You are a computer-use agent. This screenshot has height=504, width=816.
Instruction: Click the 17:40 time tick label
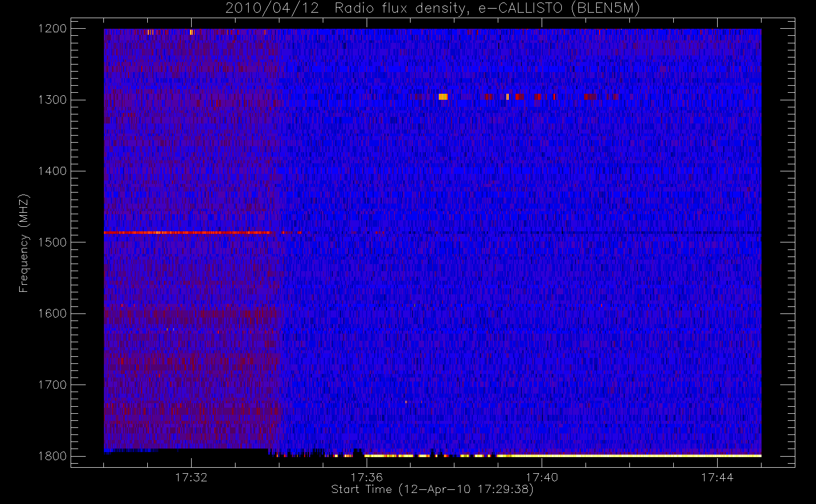coord(542,477)
